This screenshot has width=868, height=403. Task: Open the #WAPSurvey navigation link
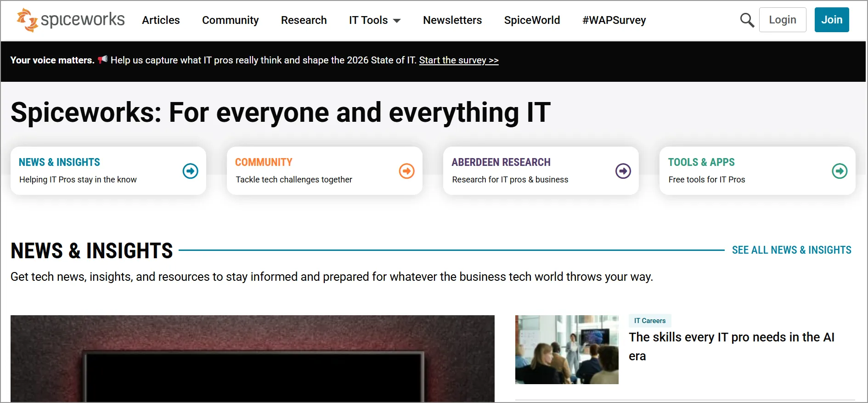tap(614, 20)
